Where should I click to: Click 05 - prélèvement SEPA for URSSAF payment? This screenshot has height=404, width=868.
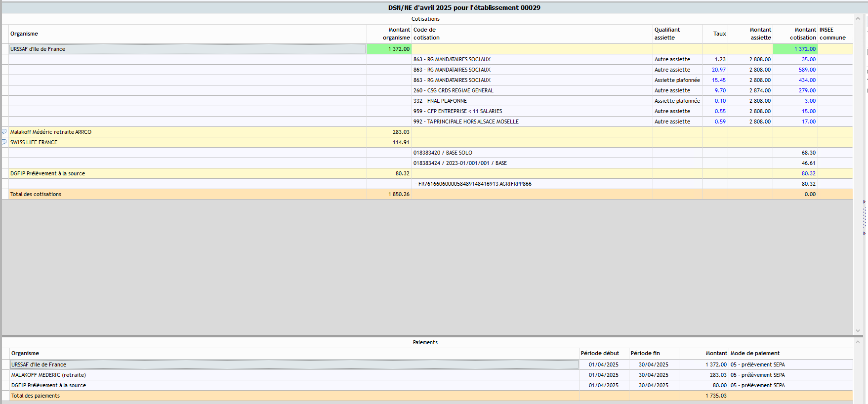pos(757,364)
